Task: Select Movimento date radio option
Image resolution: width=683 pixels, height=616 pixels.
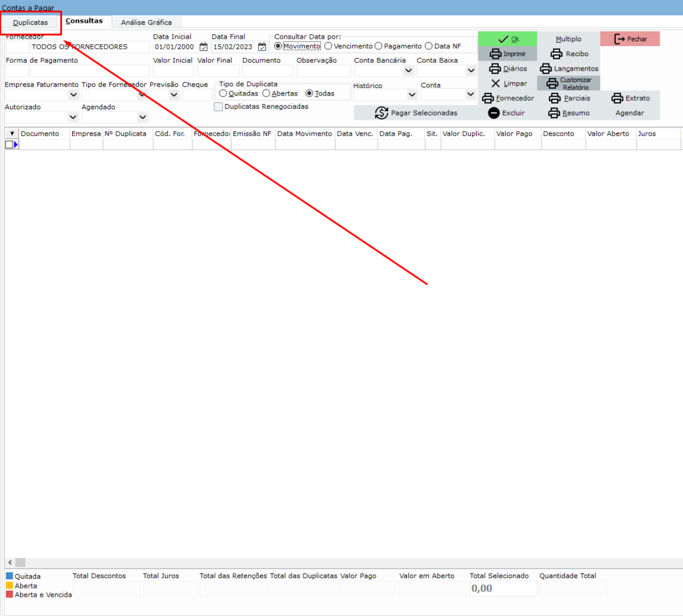Action: [278, 46]
